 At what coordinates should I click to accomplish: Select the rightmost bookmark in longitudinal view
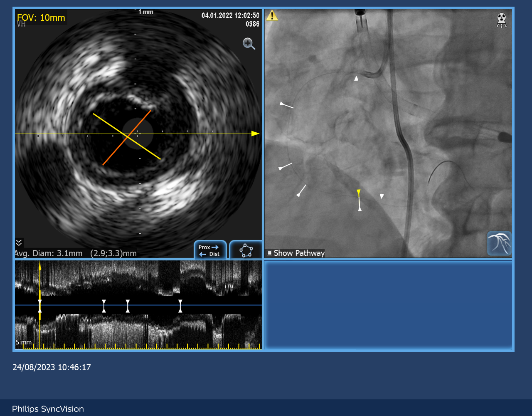point(180,306)
